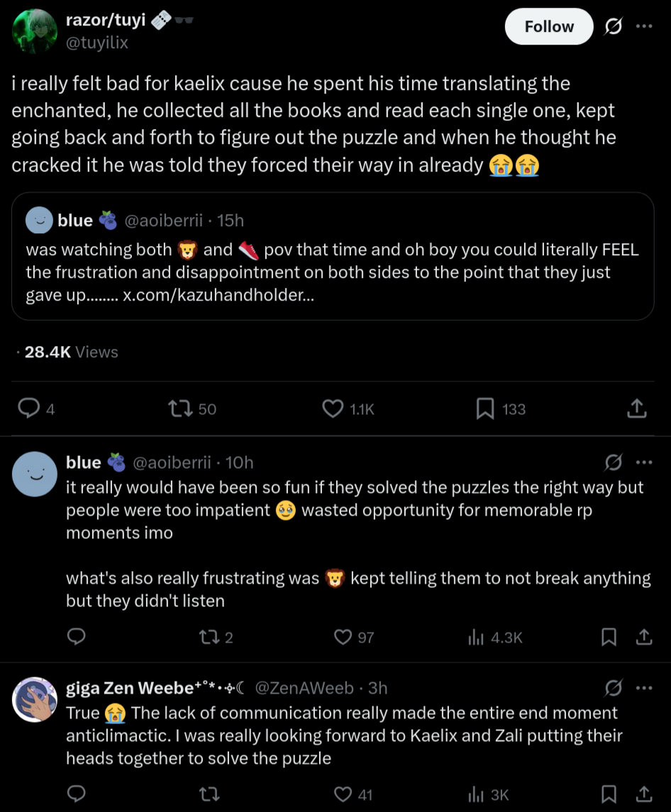Image resolution: width=671 pixels, height=812 pixels.
Task: Bookmark blue's reply
Action: 609,637
